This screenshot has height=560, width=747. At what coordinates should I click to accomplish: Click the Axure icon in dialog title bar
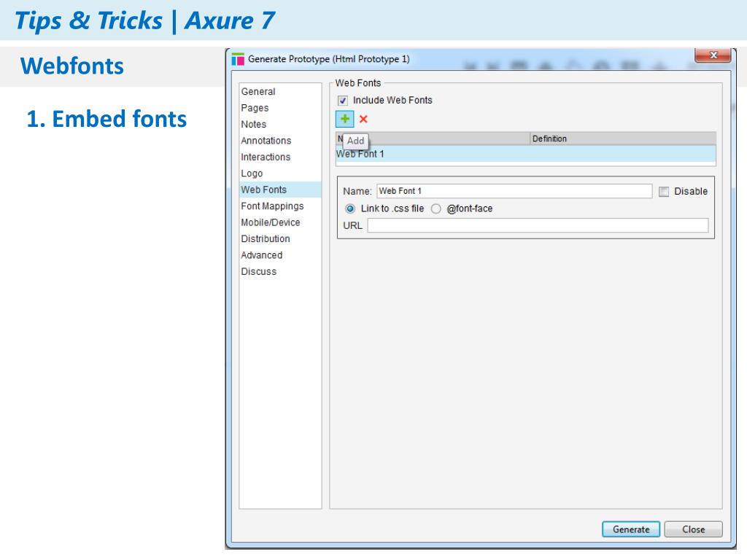coord(238,59)
